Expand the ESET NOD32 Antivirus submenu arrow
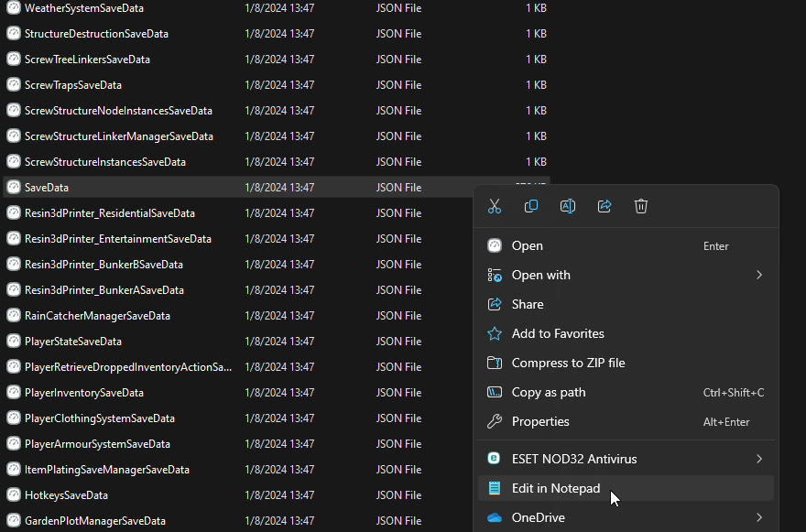Viewport: 806px width, 532px height. point(759,459)
